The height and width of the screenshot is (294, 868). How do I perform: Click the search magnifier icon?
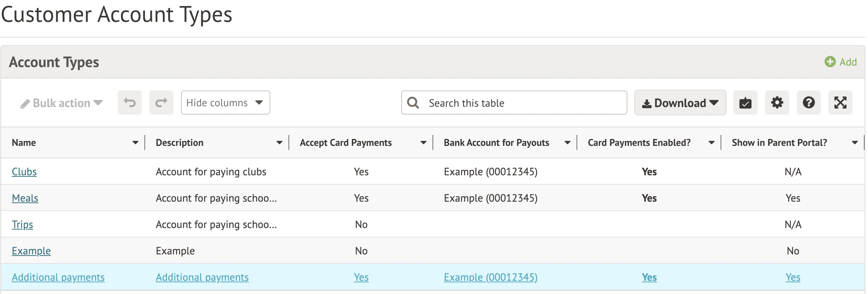413,103
